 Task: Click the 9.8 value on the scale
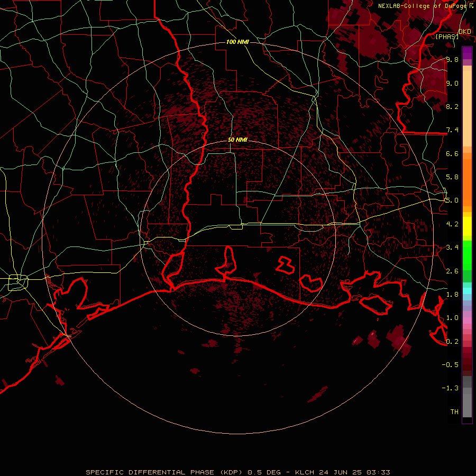452,59
